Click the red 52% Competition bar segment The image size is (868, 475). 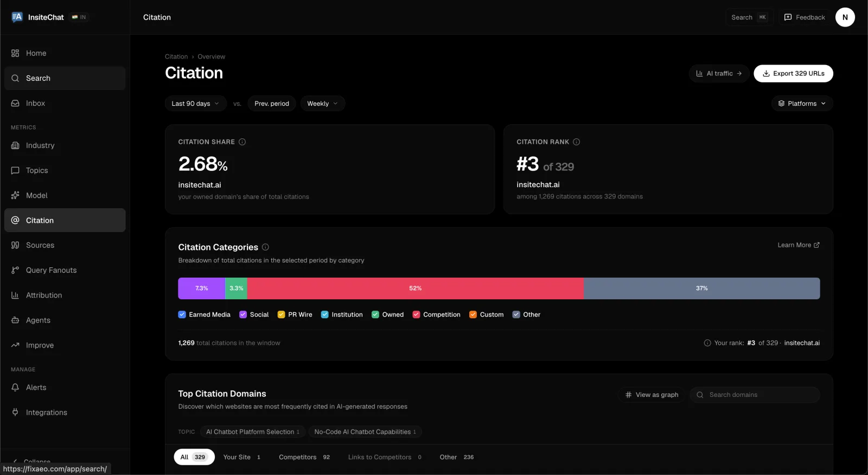[416, 288]
